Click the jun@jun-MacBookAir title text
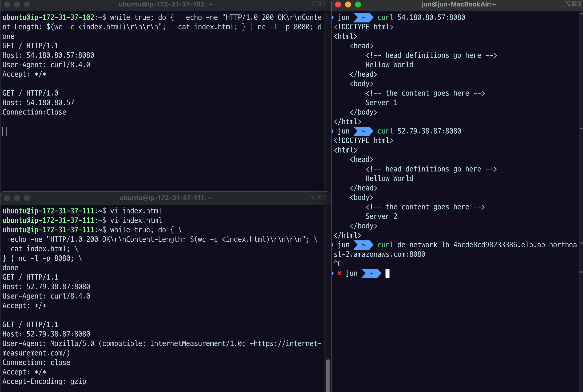This screenshot has width=583, height=392. tap(459, 4)
